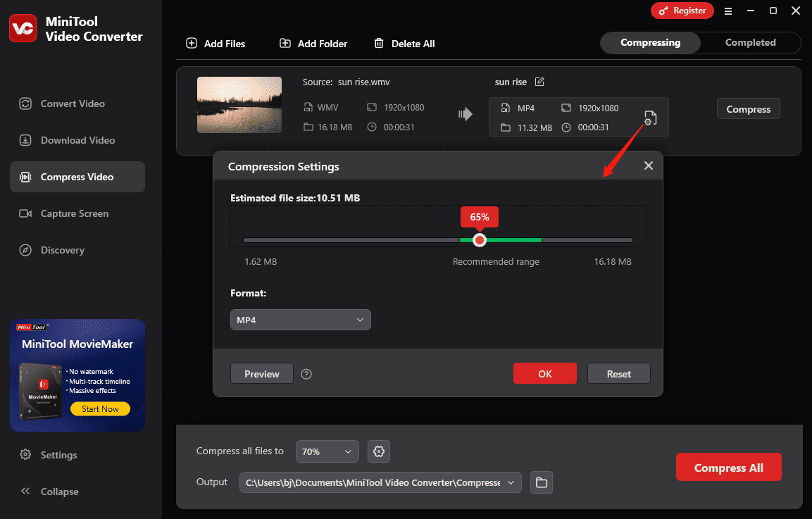Click the convert arrow icon between source and output

tap(465, 114)
